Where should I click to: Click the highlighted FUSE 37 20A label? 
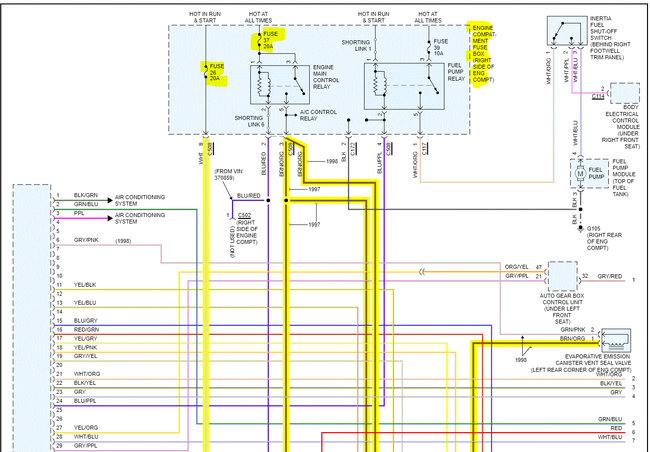269,40
